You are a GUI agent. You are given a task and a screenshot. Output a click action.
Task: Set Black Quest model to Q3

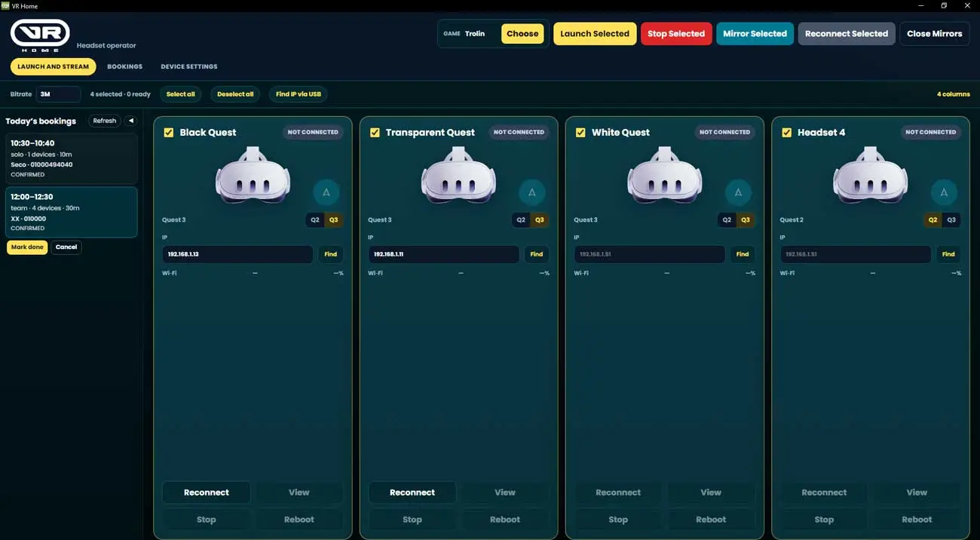(334, 220)
